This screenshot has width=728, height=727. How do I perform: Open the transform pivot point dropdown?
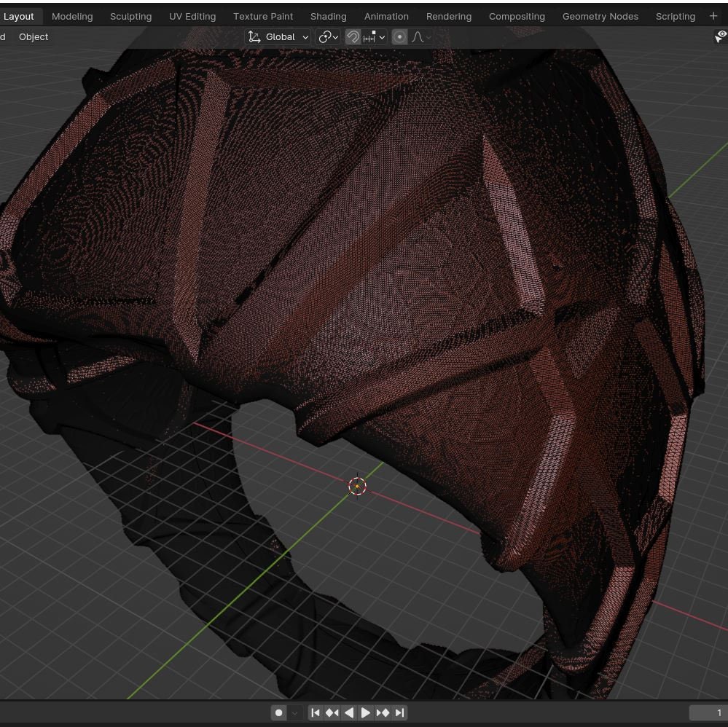click(328, 36)
